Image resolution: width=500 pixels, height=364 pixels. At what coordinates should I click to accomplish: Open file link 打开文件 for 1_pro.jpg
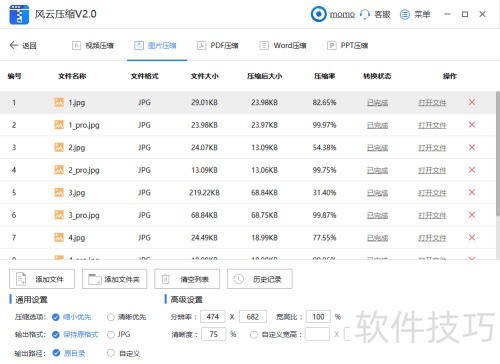[432, 125]
